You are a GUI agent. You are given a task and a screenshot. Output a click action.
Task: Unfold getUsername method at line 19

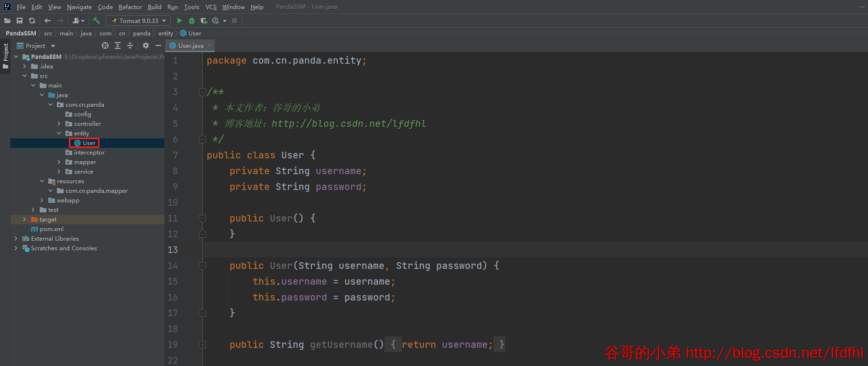tap(202, 344)
